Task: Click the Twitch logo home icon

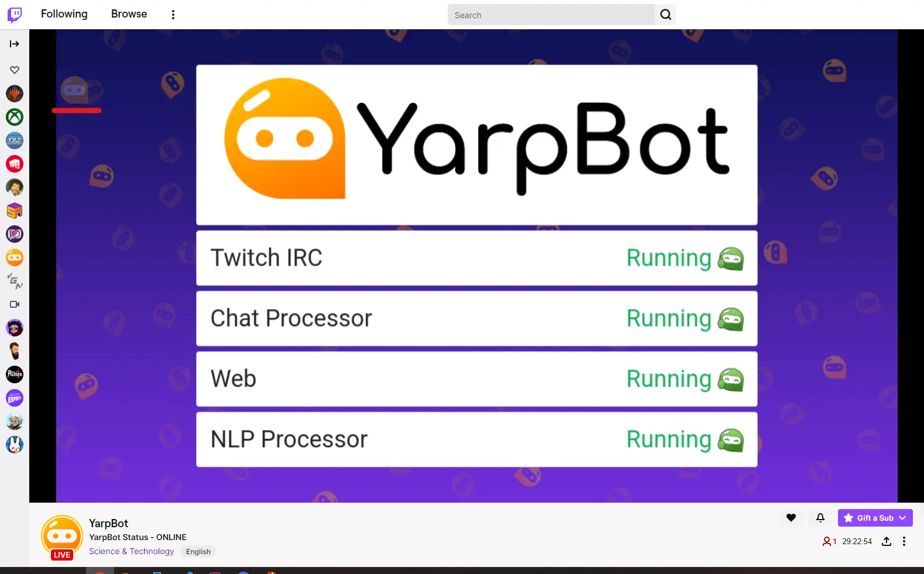Action: coord(15,15)
